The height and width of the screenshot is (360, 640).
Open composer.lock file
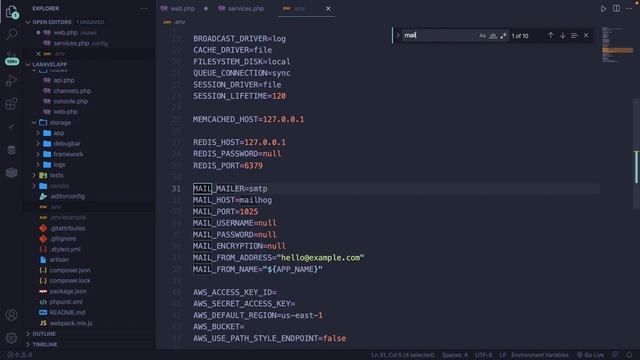click(70, 281)
